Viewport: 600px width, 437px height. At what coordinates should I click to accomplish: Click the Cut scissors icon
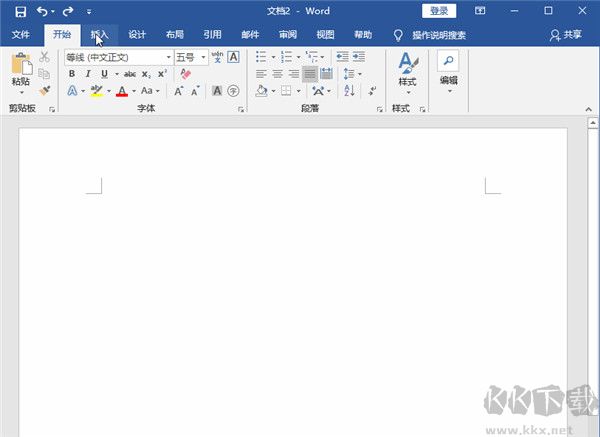point(45,57)
